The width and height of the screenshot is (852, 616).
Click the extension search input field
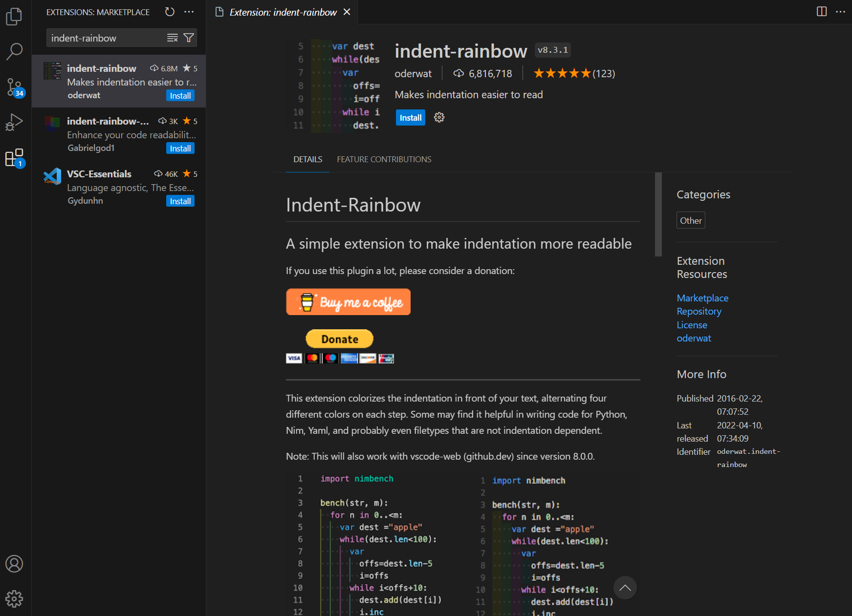[108, 38]
